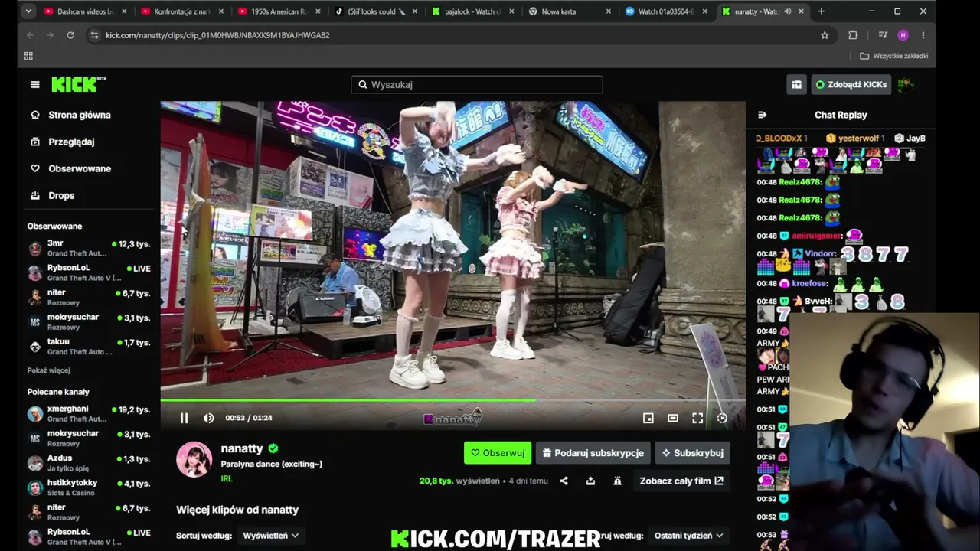Open the IRL category link
This screenshot has width=980, height=551.
tap(227, 478)
